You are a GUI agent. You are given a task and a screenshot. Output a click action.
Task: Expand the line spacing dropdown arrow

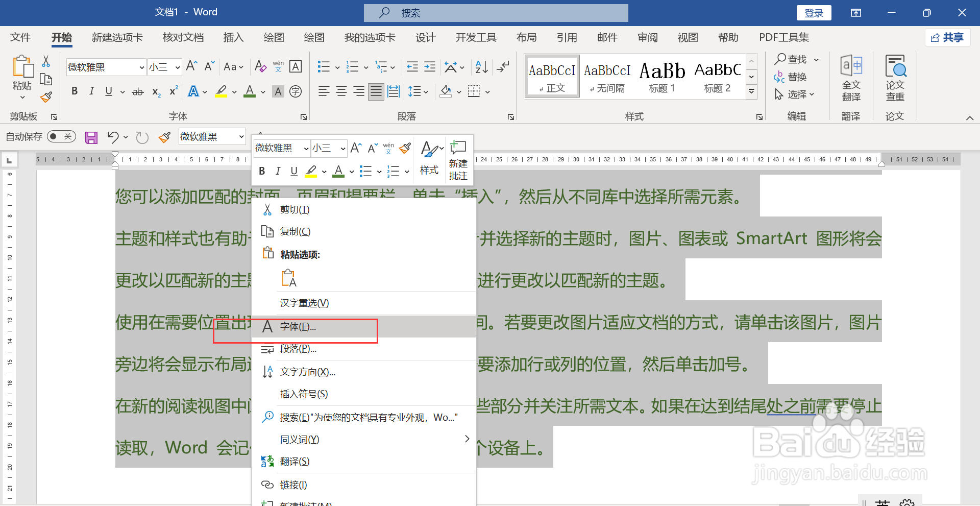pyautogui.click(x=425, y=92)
